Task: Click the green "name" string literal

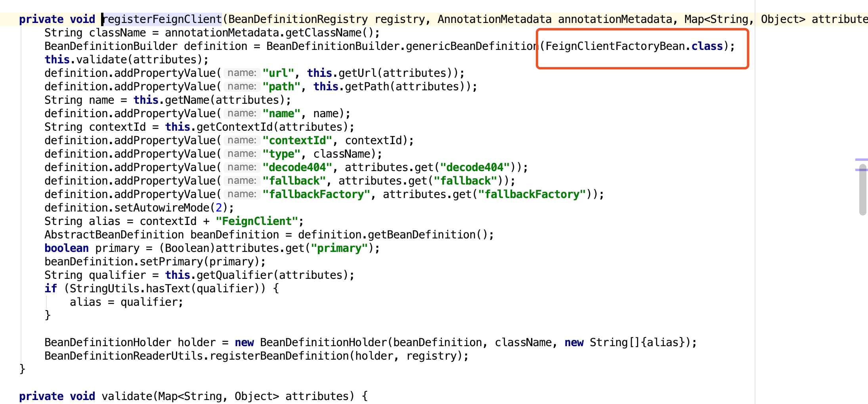Action: [282, 113]
